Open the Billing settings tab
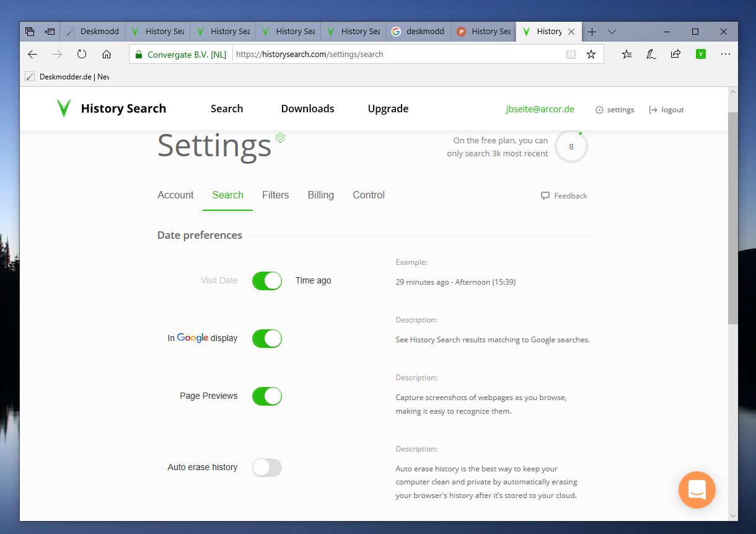 point(321,195)
